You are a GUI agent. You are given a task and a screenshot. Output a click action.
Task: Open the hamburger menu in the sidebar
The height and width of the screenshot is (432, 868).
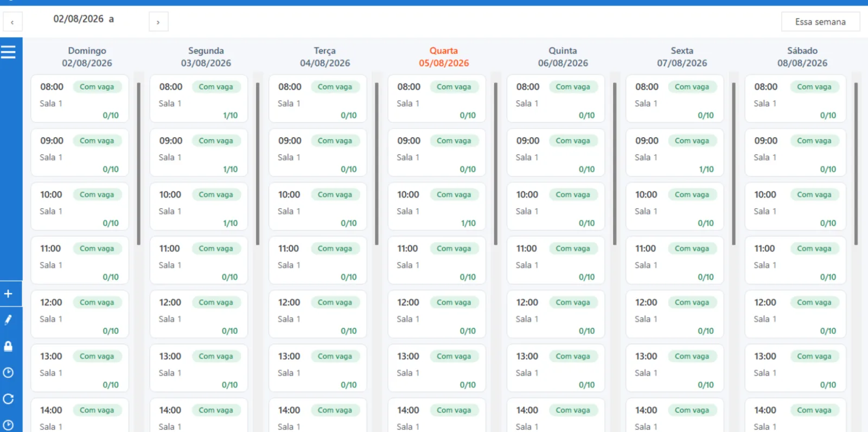(x=8, y=52)
